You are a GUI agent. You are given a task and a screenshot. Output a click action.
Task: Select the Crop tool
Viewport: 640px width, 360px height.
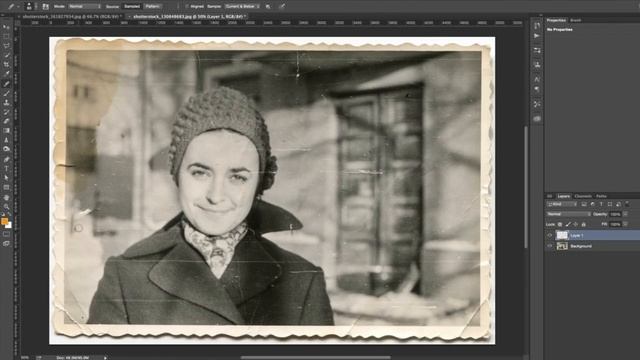tap(6, 64)
